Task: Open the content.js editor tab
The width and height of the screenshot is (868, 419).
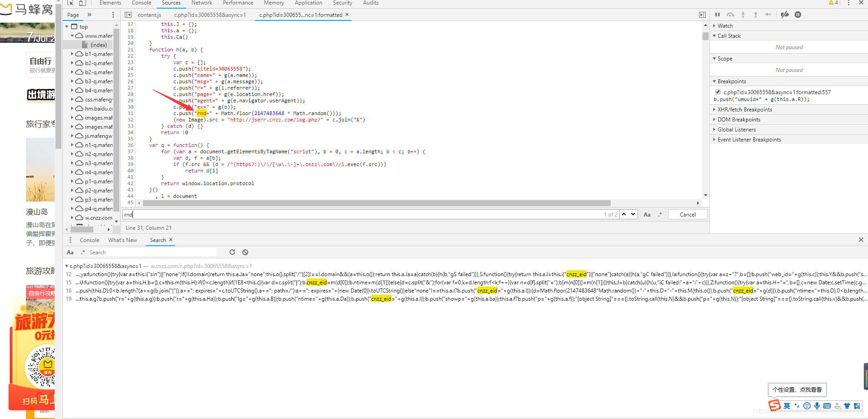Action: (x=149, y=15)
